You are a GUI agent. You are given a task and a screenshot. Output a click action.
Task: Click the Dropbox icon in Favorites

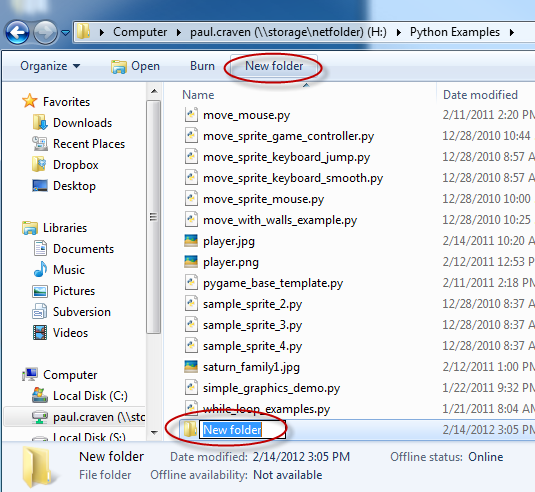click(x=39, y=165)
